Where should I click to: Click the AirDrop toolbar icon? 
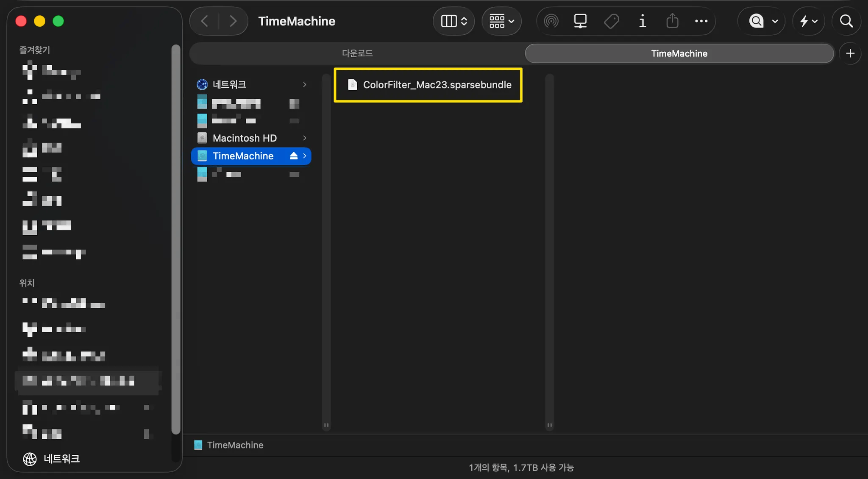pos(551,21)
